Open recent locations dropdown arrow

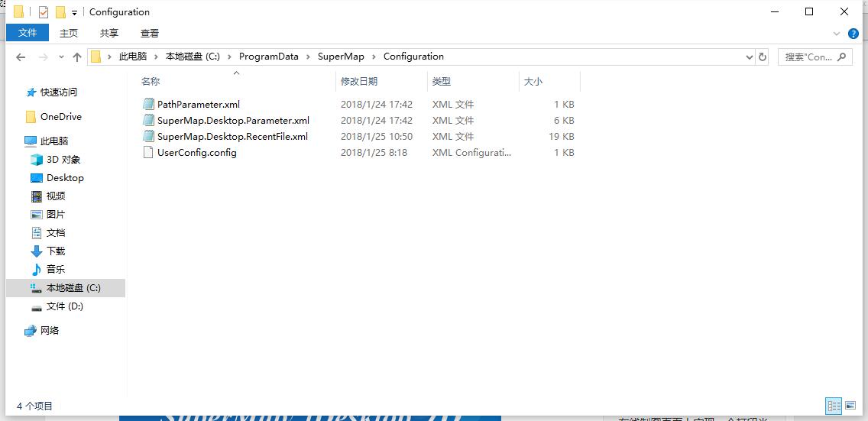point(61,57)
